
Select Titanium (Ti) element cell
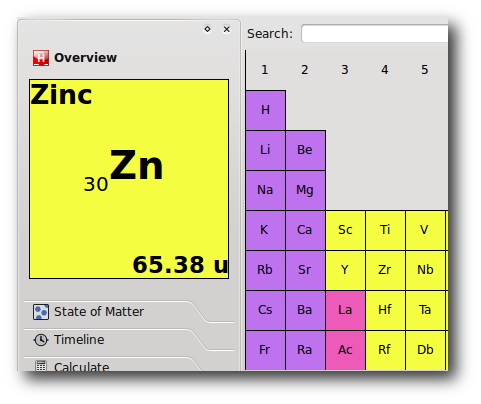[x=385, y=230]
